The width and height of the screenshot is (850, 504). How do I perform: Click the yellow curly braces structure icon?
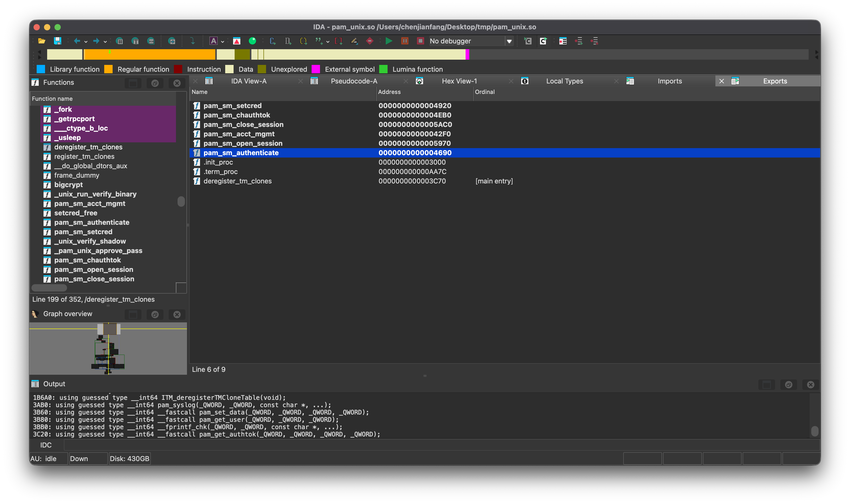point(303,41)
